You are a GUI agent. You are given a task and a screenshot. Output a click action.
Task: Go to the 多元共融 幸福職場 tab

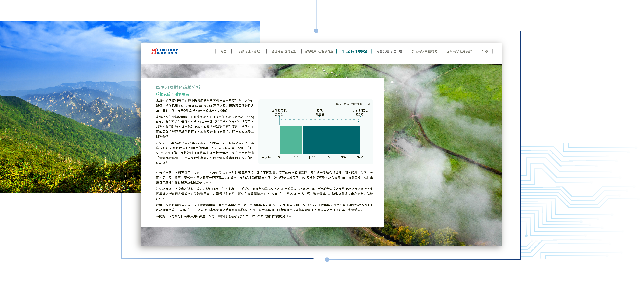424,51
